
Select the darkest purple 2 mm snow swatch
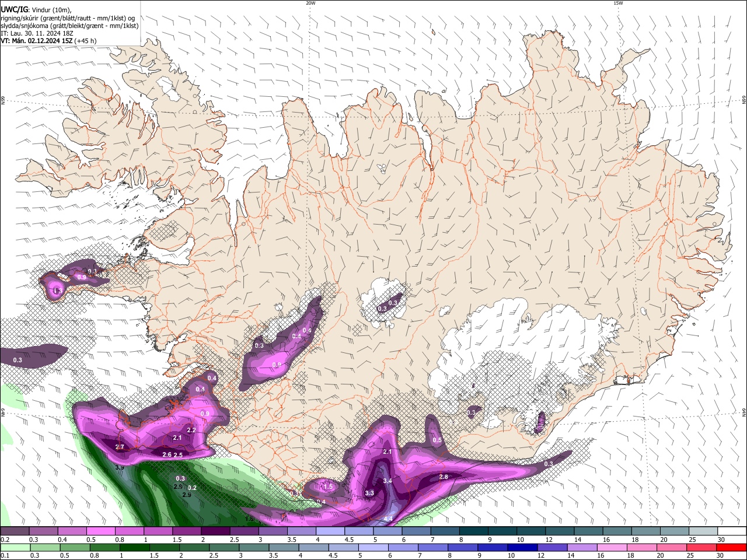tap(215, 531)
